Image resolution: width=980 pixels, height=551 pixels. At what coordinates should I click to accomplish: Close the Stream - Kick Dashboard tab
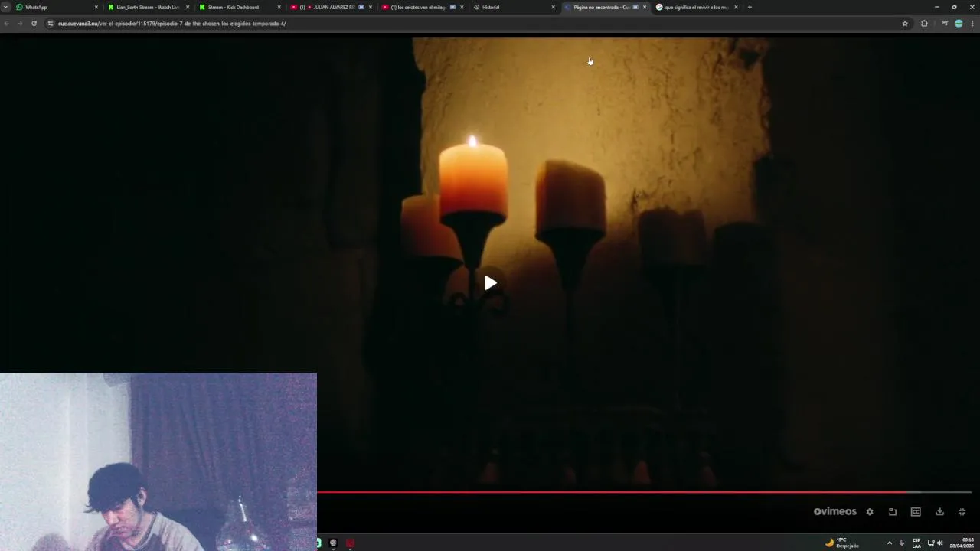(279, 7)
